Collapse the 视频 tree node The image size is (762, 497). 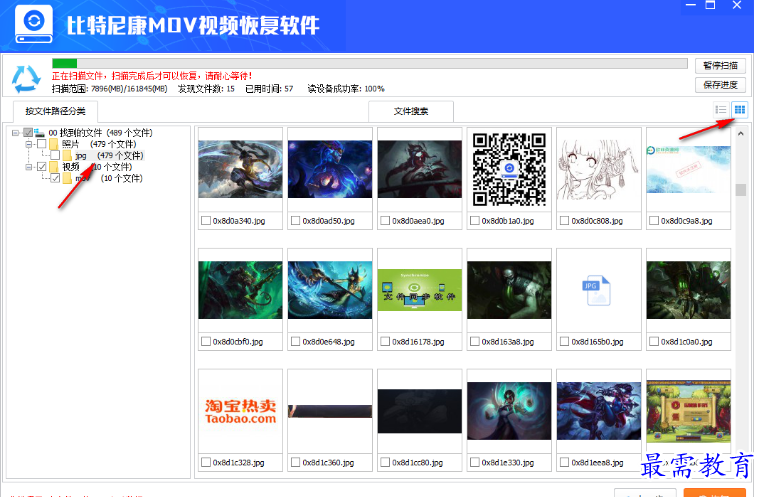point(29,167)
